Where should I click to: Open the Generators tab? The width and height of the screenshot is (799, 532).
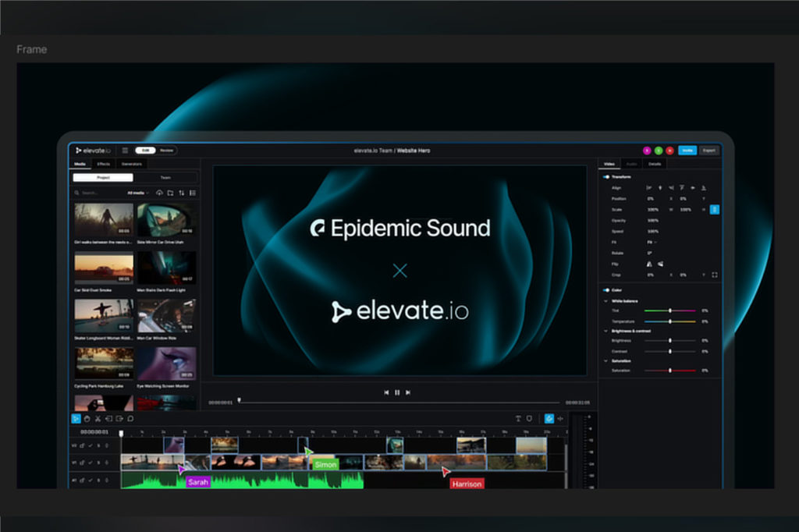(131, 164)
